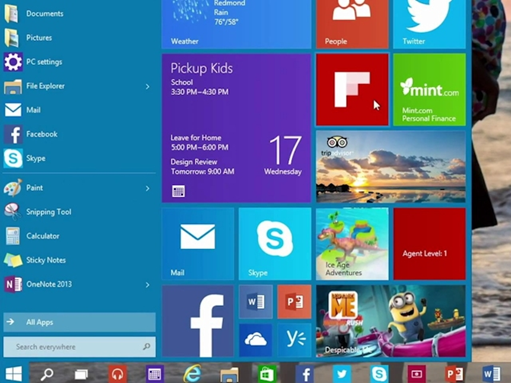Open the purple Calendar tile
Viewport: 511px width, 383px height.
tap(236, 128)
